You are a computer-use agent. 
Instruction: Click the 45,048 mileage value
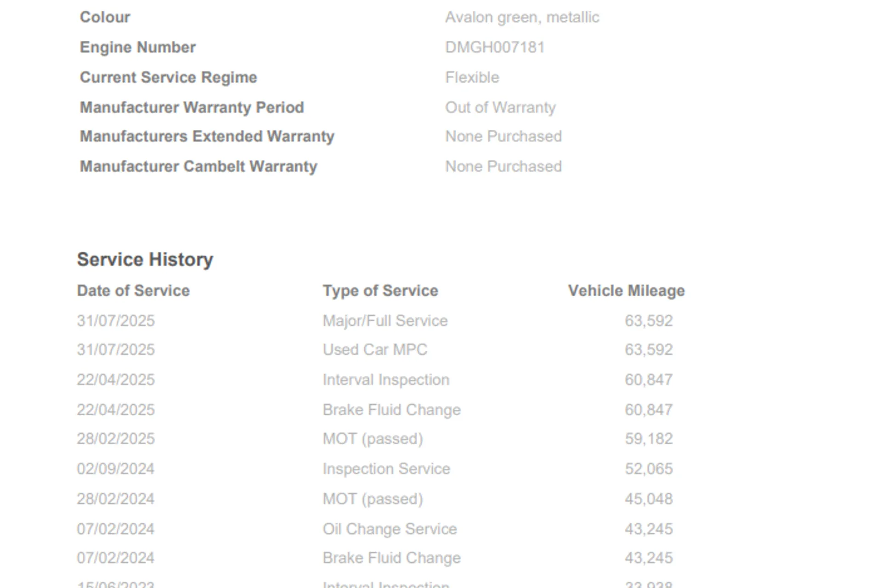648,499
